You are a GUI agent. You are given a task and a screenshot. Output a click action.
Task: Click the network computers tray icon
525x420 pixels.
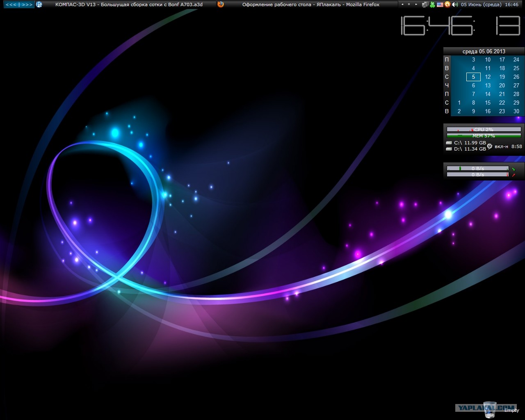point(425,5)
